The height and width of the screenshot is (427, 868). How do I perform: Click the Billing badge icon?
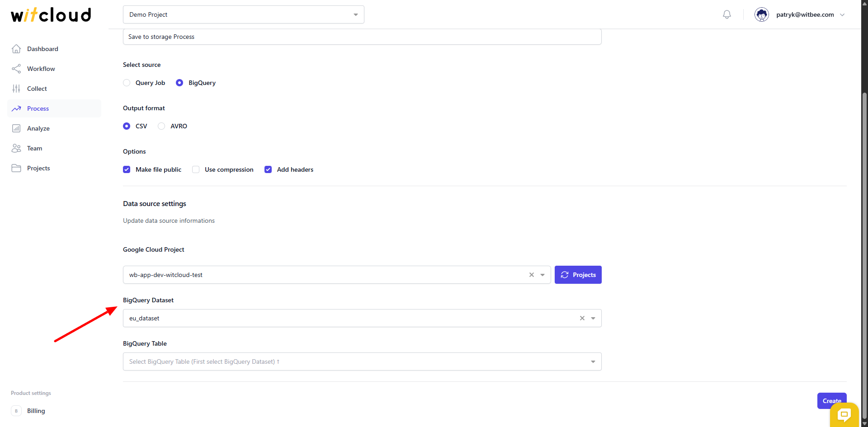pyautogui.click(x=16, y=411)
